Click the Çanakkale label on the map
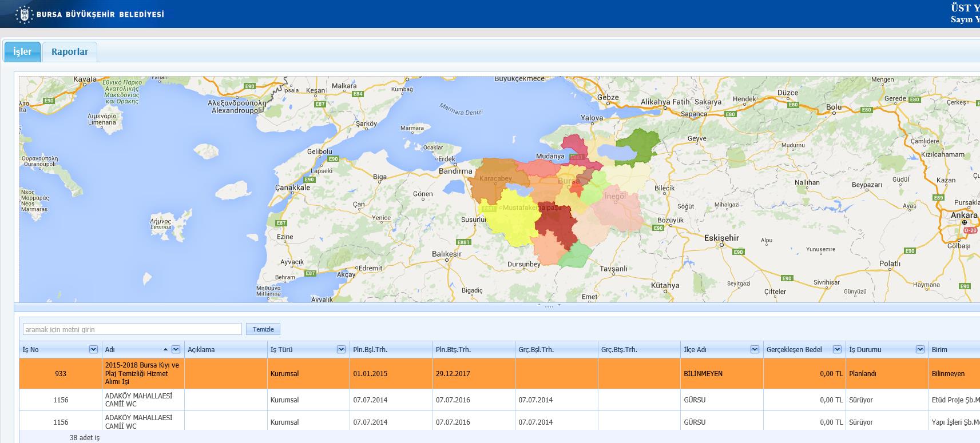This screenshot has width=980, height=443. [292, 187]
